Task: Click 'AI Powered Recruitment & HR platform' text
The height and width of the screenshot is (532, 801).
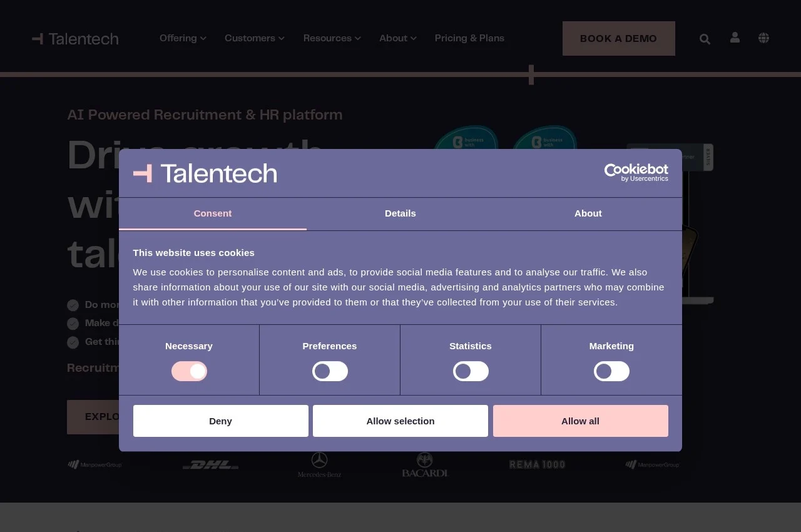Action: point(205,115)
